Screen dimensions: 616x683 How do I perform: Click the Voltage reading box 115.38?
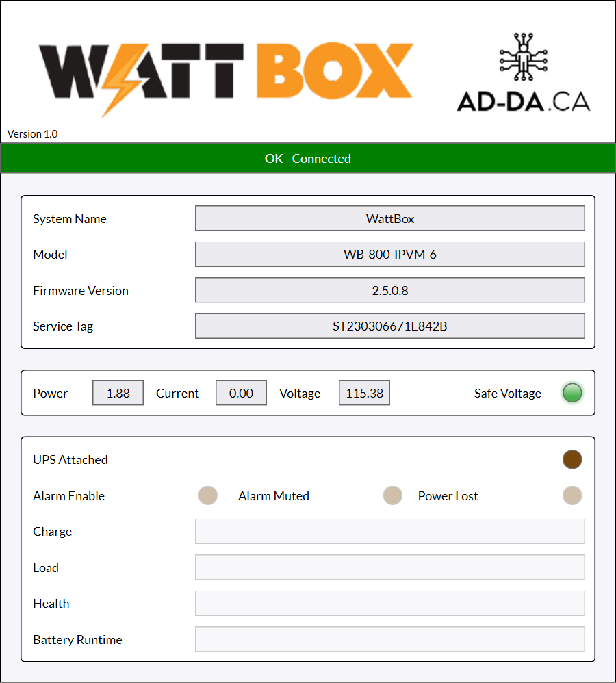(364, 394)
